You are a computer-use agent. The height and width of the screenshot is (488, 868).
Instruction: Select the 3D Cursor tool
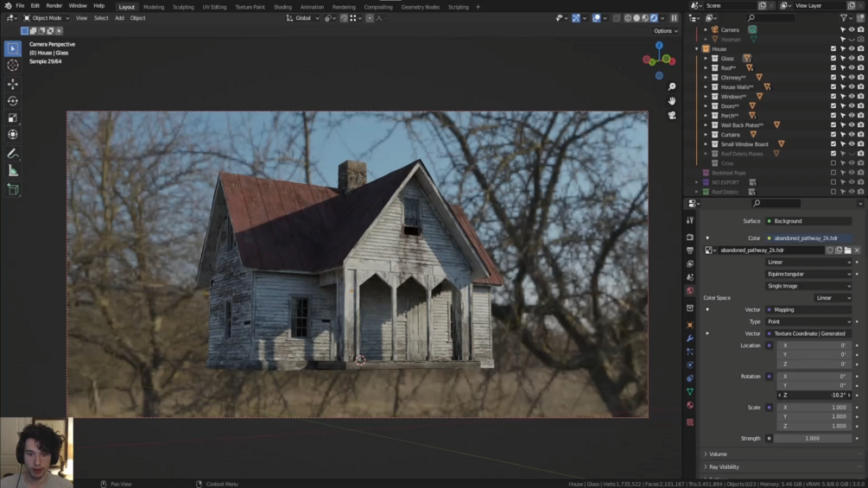pos(13,66)
